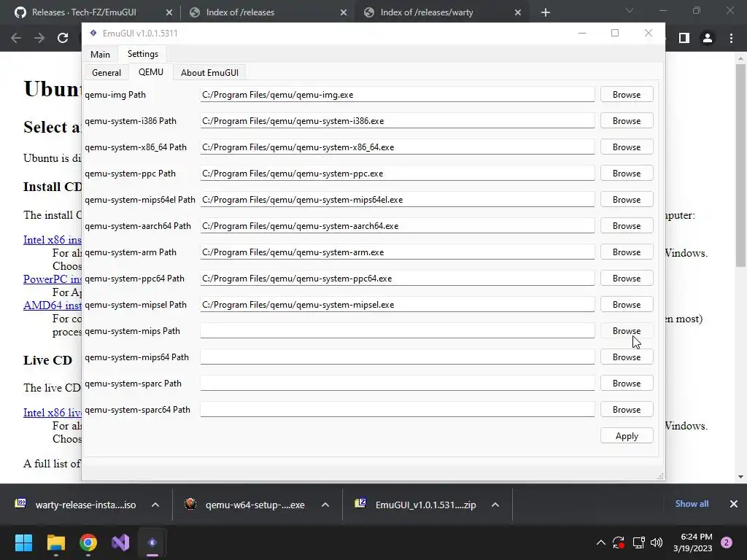Edit the qemu-system-ppc64 path field
This screenshot has height=560, width=747.
(398, 278)
